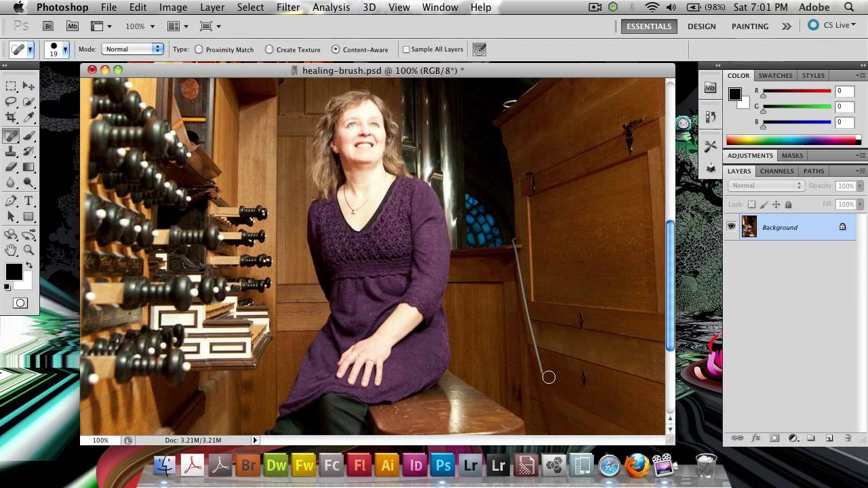868x488 pixels.
Task: Open the layer Opacity slider dropdown
Action: (859, 186)
